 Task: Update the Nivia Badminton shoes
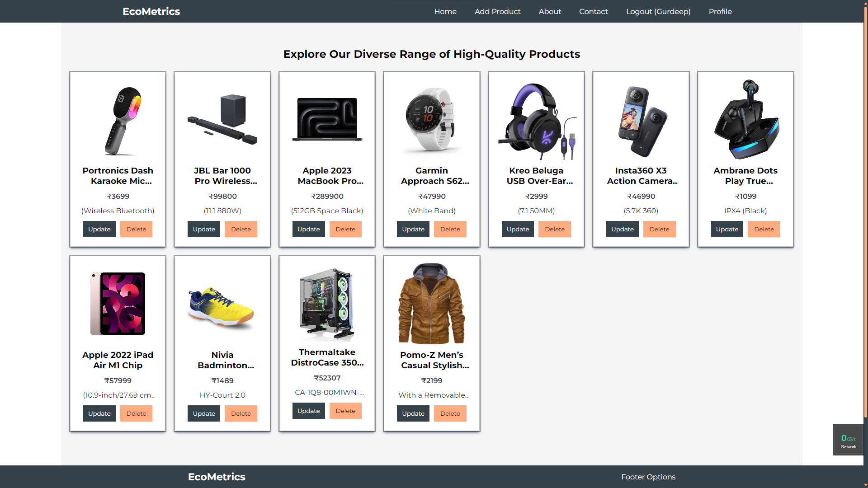tap(204, 413)
